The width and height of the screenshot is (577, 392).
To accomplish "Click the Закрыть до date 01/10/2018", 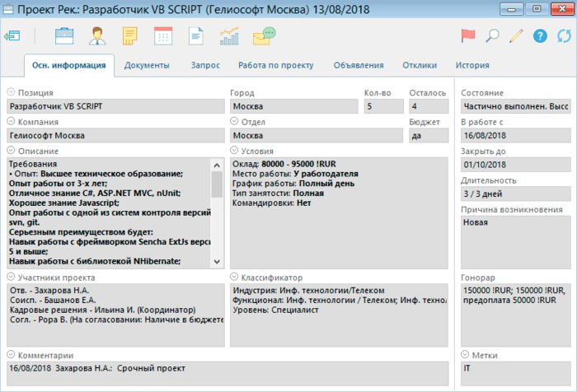I will (515, 165).
